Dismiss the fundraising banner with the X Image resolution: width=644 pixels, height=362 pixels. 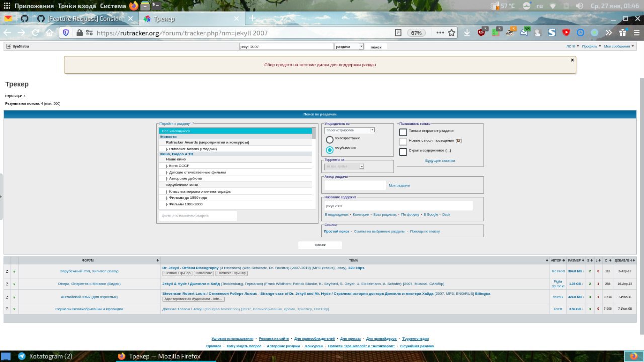572,60
